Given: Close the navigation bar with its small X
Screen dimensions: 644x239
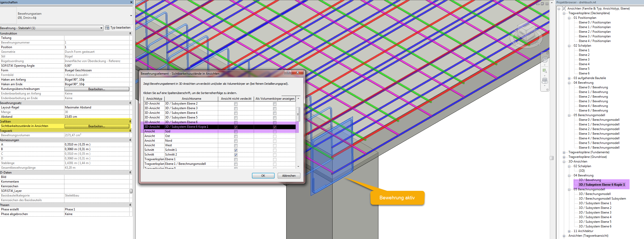Looking at the screenshot, I should [547, 53].
